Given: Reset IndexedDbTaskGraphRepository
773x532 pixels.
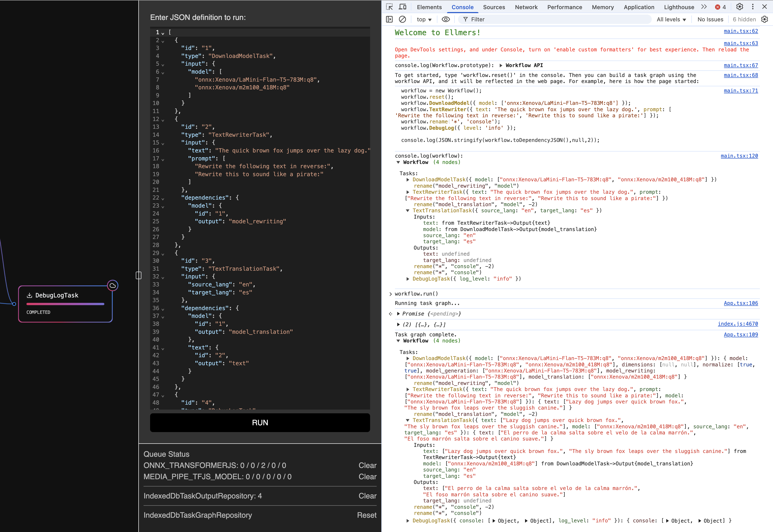Looking at the screenshot, I should 367,515.
